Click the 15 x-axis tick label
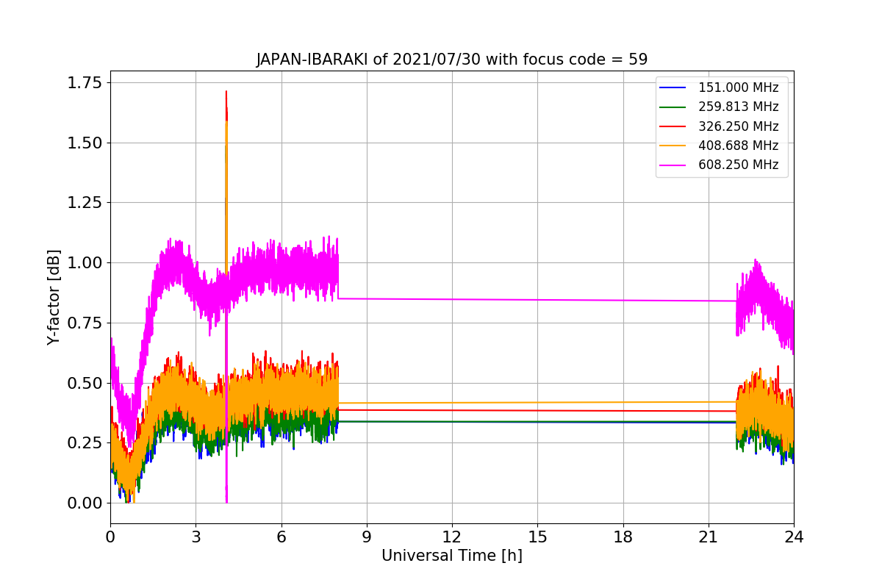Screen dimensions: 882x588 pyautogui.click(x=537, y=537)
